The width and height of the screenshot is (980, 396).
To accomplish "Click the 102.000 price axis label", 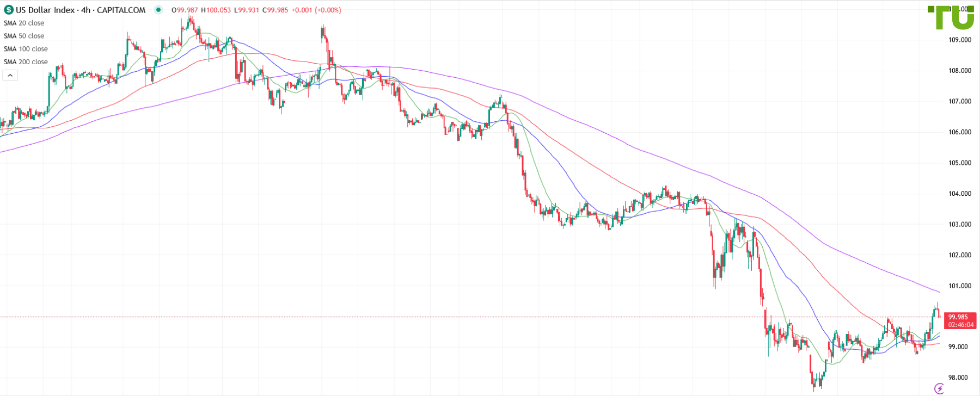I will click(960, 255).
